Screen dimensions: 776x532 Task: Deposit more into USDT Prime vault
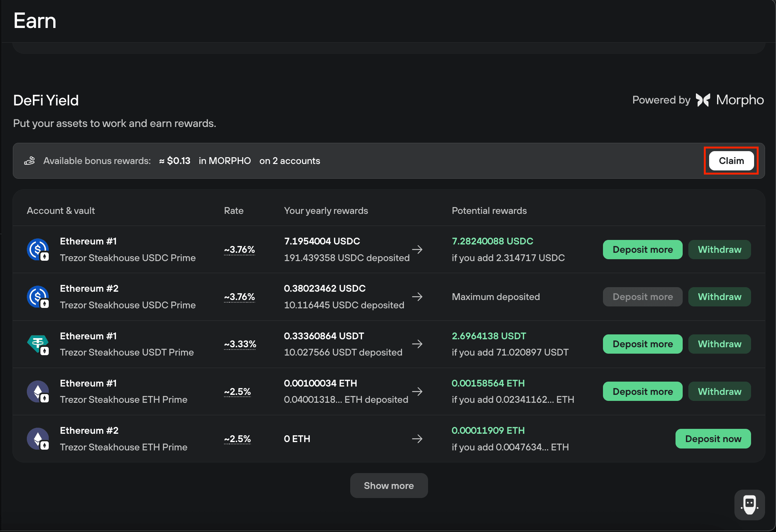coord(643,344)
